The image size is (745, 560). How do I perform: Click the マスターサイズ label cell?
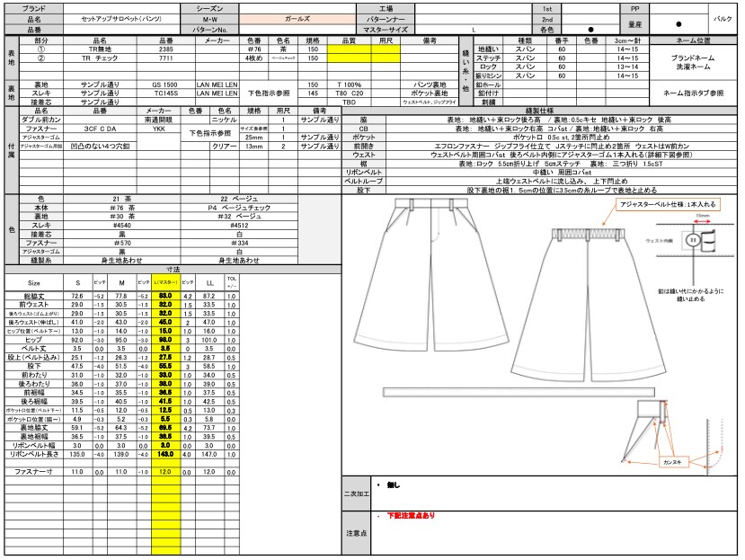(x=386, y=30)
